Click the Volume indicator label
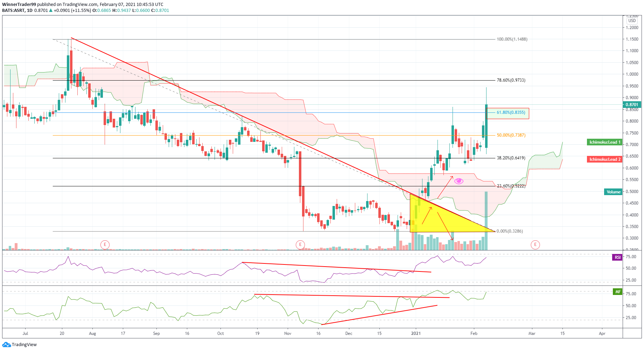 [x=613, y=192]
